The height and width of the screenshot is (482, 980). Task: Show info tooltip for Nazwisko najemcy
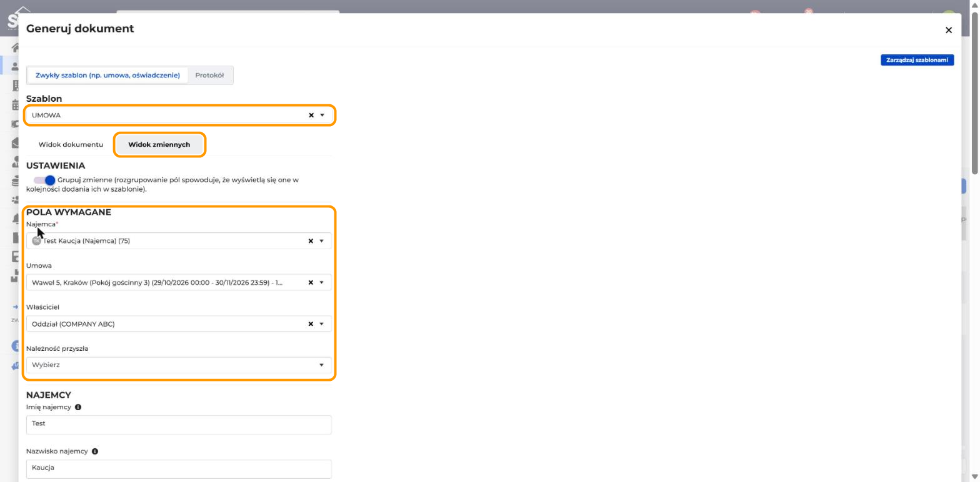tap(95, 451)
